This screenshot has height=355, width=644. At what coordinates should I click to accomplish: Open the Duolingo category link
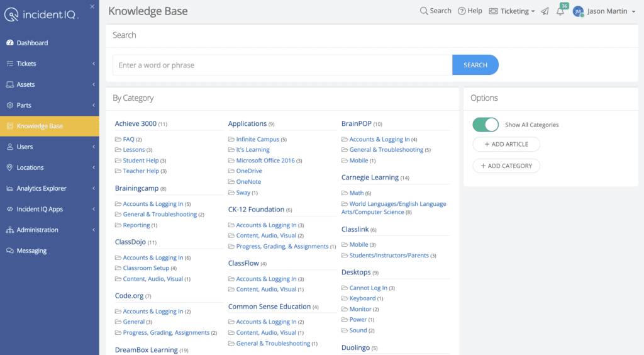355,347
